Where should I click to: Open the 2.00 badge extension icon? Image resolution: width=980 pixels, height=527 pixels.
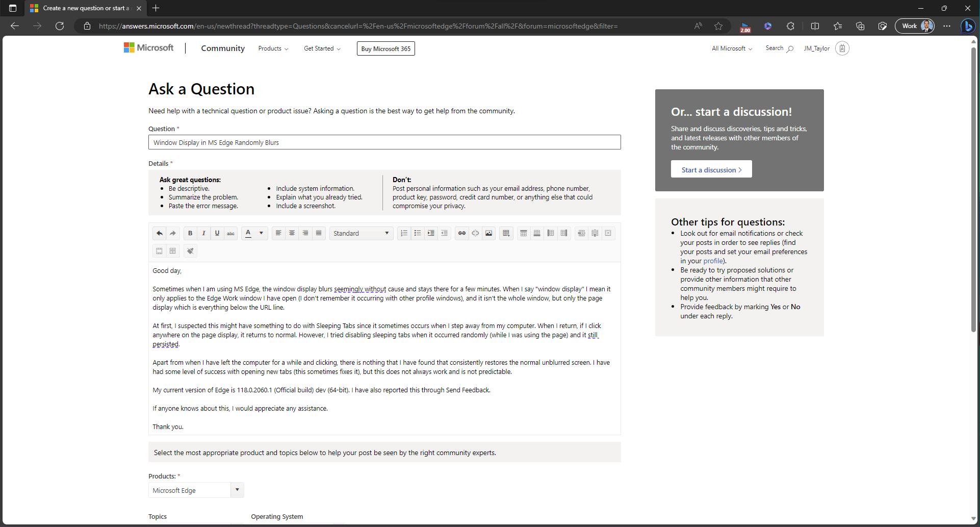(x=745, y=27)
